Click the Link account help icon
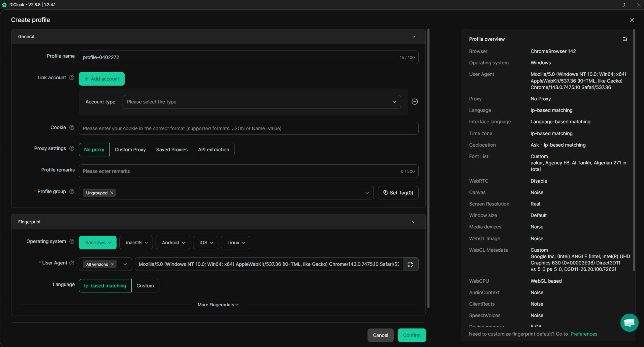 click(x=72, y=78)
